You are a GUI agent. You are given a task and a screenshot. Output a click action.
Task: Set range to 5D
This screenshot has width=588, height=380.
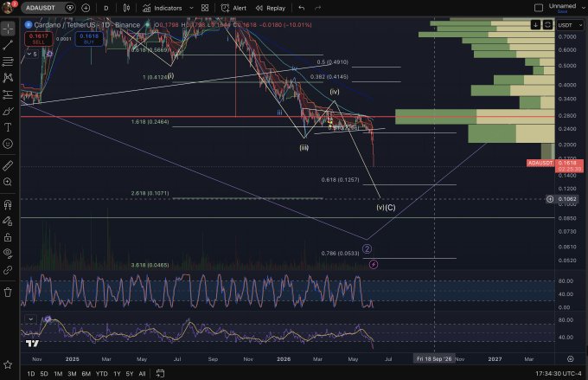(44, 374)
